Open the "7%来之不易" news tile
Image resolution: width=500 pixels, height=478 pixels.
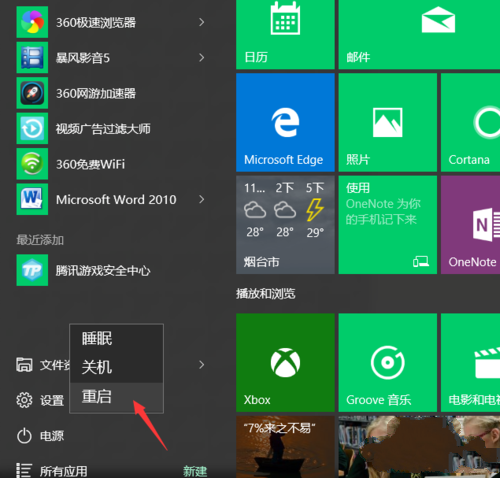coord(285,447)
